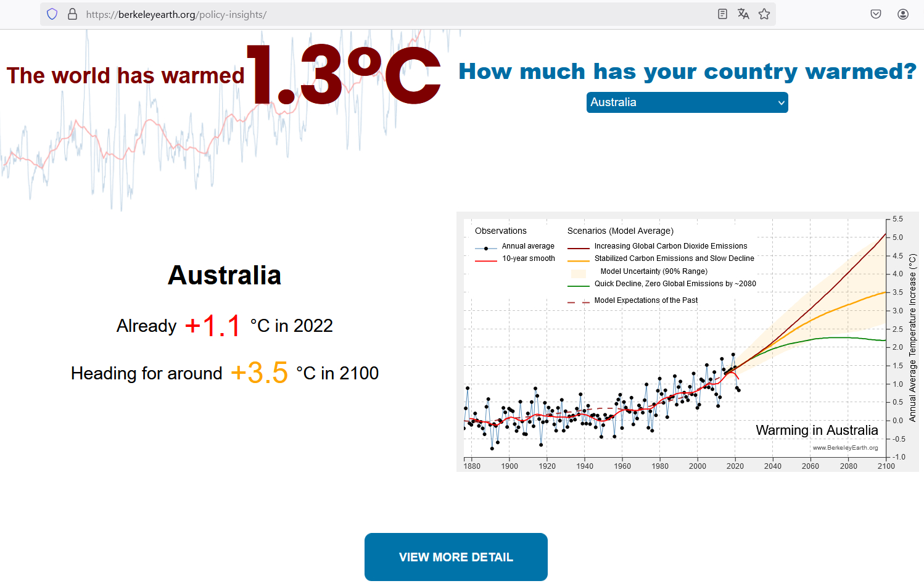Image resolution: width=924 pixels, height=586 pixels.
Task: Click the +3.5 orange projection value
Action: (259, 373)
